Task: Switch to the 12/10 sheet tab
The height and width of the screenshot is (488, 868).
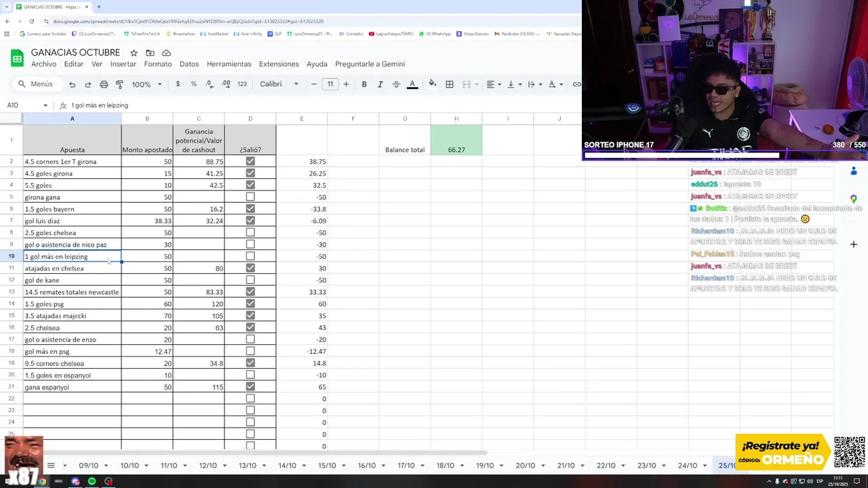Action: pos(208,466)
